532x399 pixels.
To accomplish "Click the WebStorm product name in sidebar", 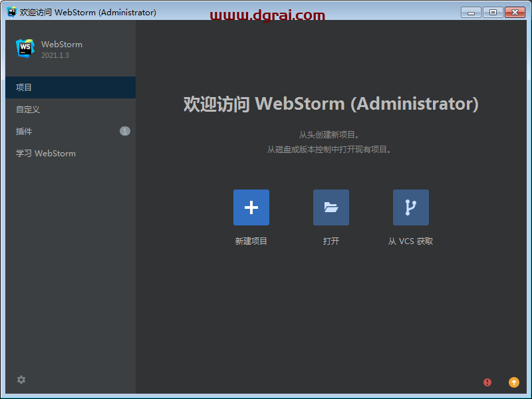I will point(62,45).
